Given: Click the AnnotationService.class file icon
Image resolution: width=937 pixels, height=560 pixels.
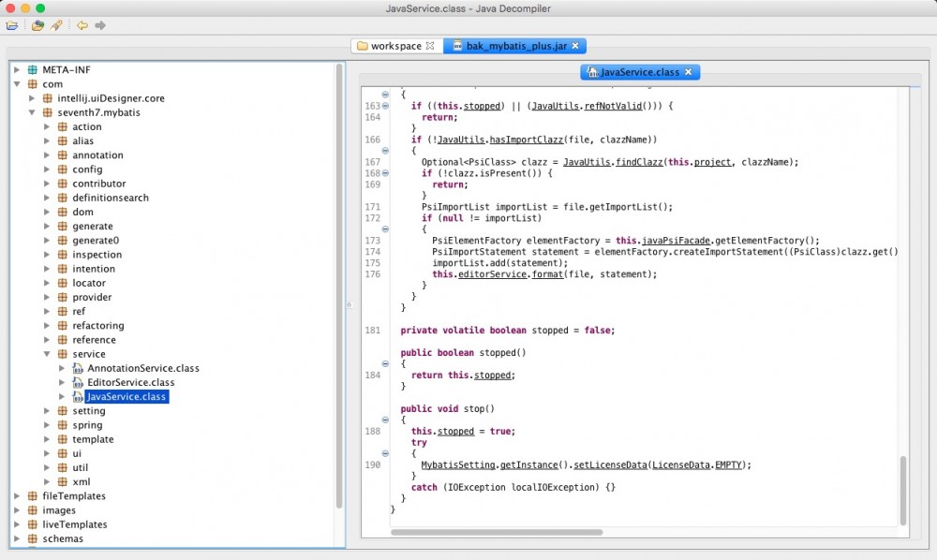Looking at the screenshot, I should point(78,368).
